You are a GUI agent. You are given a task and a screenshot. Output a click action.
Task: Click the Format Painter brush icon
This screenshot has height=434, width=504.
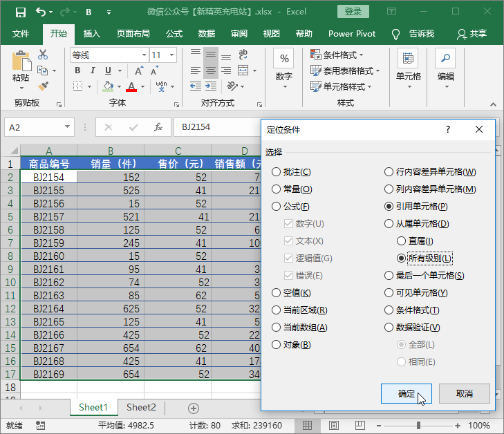[x=43, y=86]
